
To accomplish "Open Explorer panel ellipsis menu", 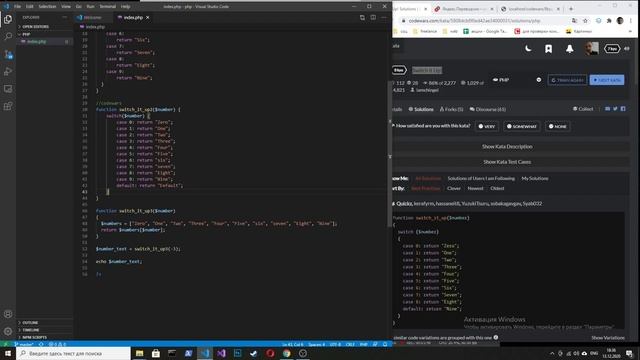I will 64,17.
